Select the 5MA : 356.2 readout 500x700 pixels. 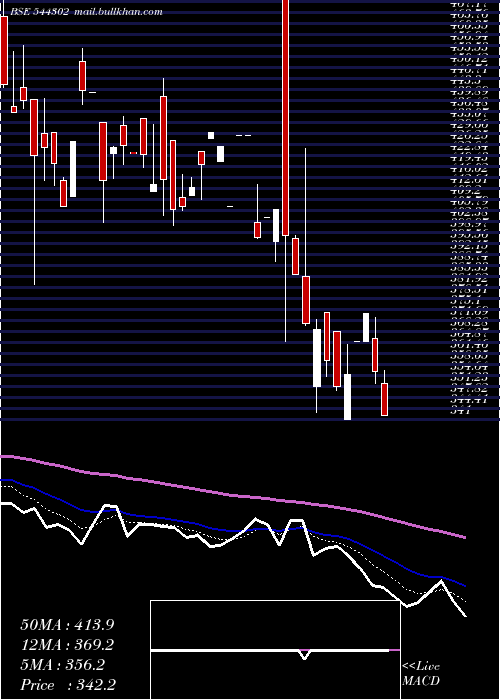62,665
